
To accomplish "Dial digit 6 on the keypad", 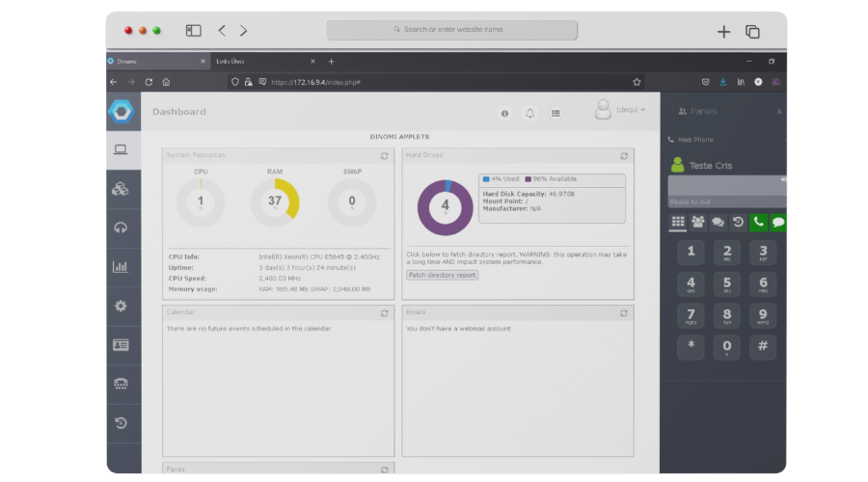I will click(x=763, y=283).
